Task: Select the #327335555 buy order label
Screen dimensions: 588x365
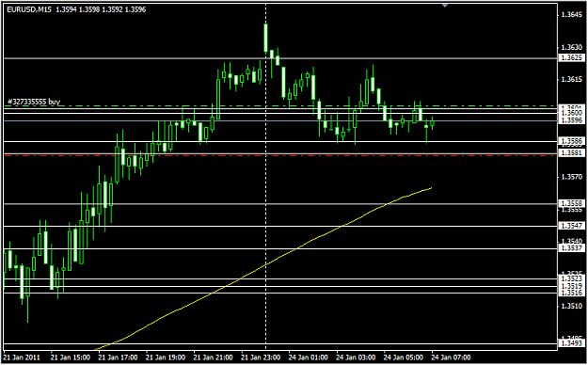Action: point(34,102)
